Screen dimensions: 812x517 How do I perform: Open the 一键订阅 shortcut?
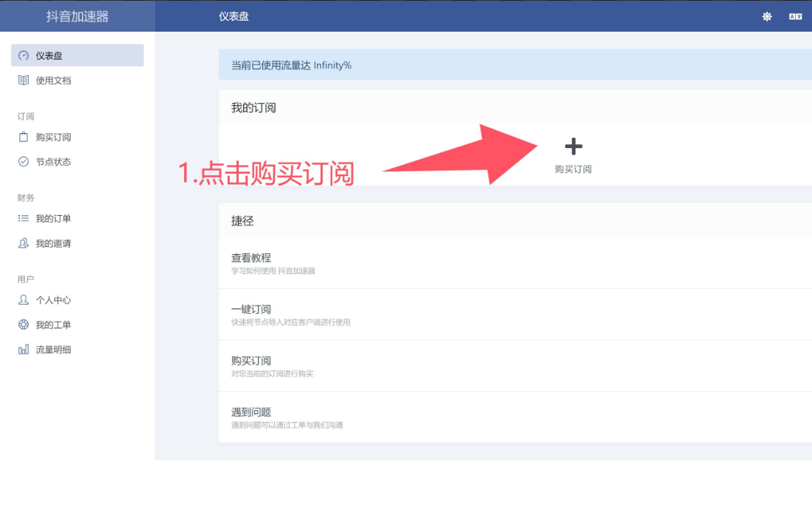tap(515, 314)
